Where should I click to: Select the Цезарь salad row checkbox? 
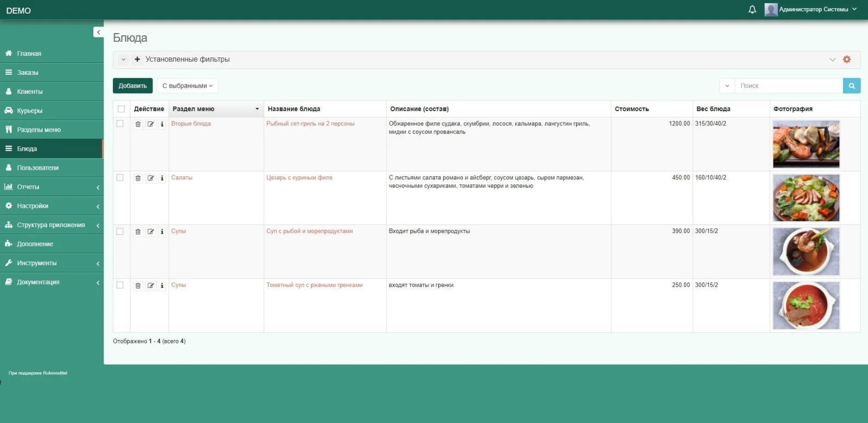pos(120,177)
